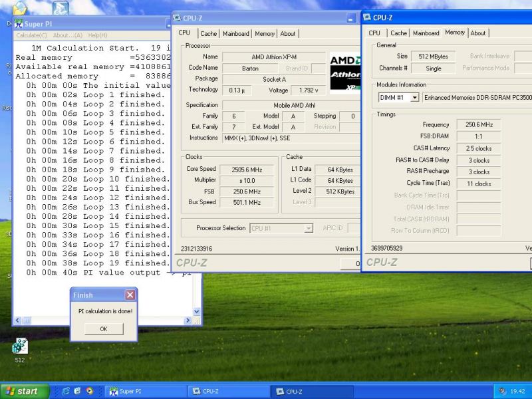Open About tab in the CPU-Z window listing processor details
Screen dimensions: 532x399
(x=288, y=34)
